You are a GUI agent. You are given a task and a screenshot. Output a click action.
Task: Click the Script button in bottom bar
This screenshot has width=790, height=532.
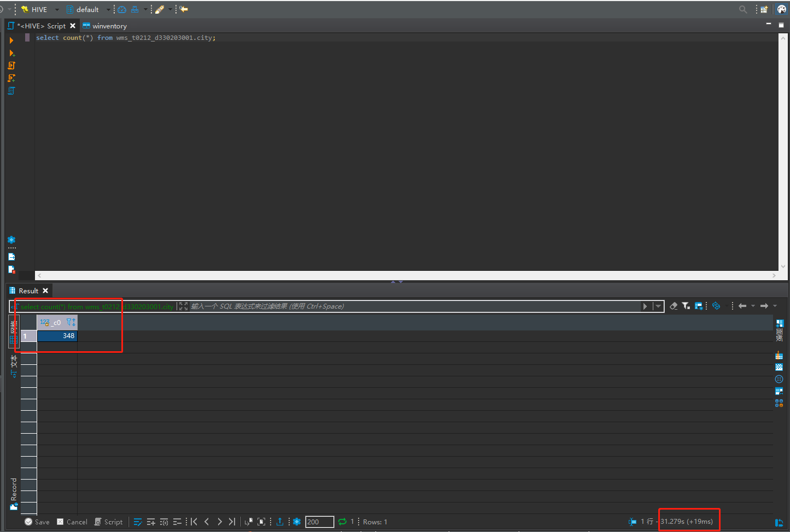pos(109,522)
